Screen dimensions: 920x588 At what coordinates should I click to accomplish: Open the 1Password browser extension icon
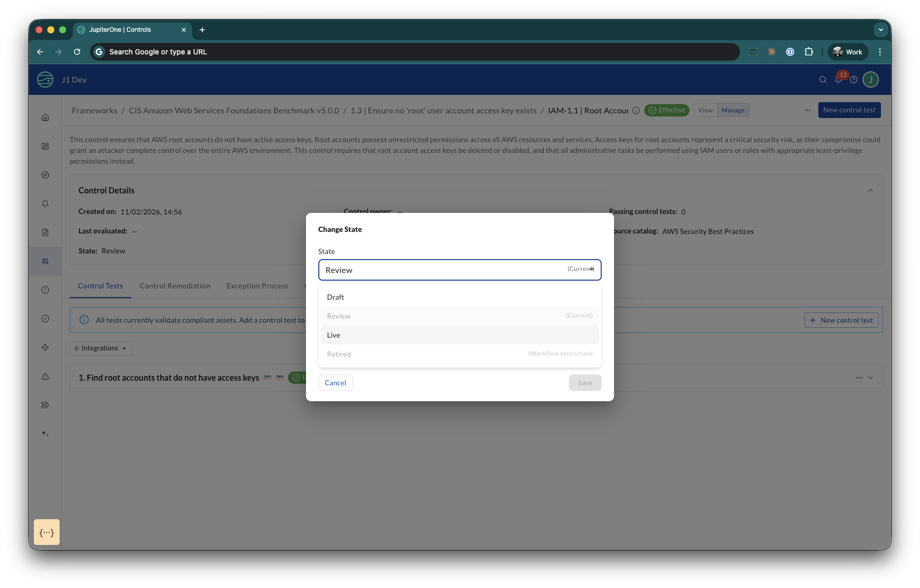790,51
